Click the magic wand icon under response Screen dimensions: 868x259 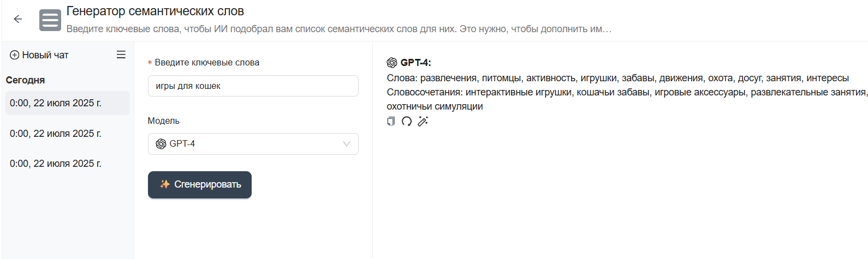pos(423,121)
